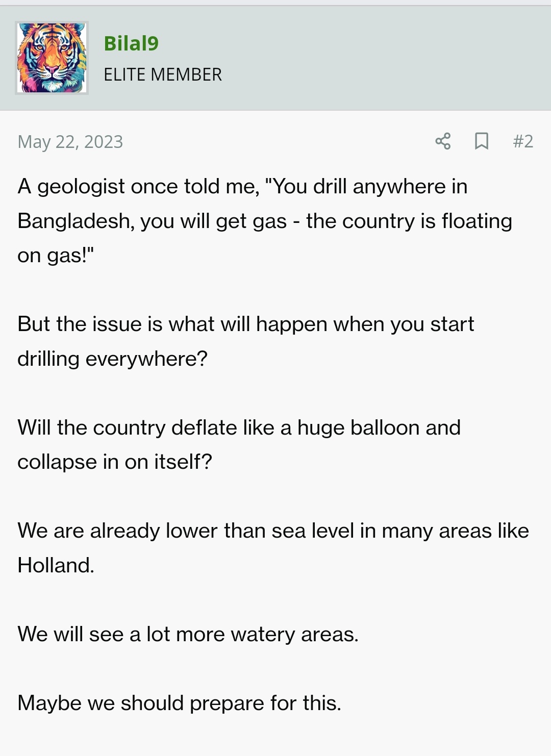This screenshot has width=551, height=756.
Task: Click 'We will see a lot more watery areas.'
Action: [x=188, y=634]
